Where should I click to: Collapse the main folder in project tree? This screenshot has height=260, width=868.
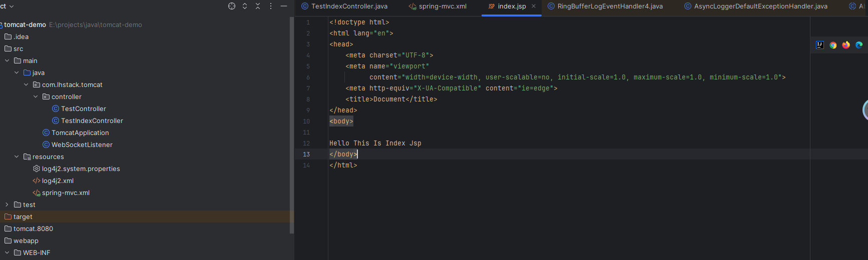[x=7, y=60]
